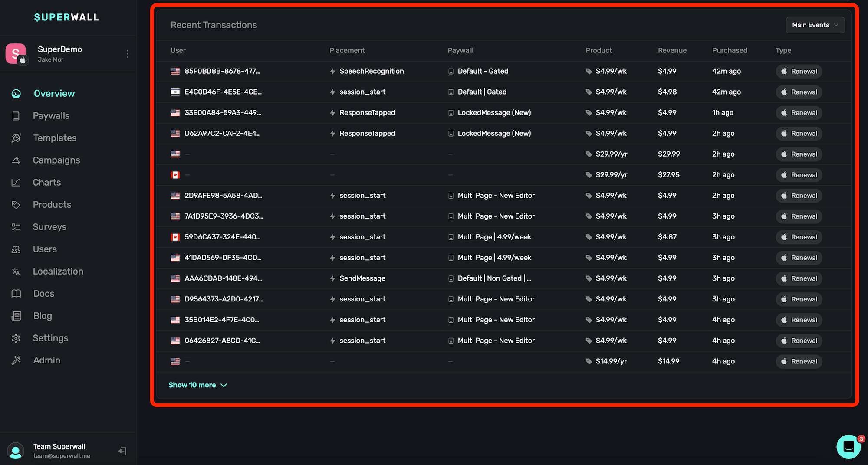Click the Settings gear icon
The height and width of the screenshot is (465, 868).
pos(16,338)
